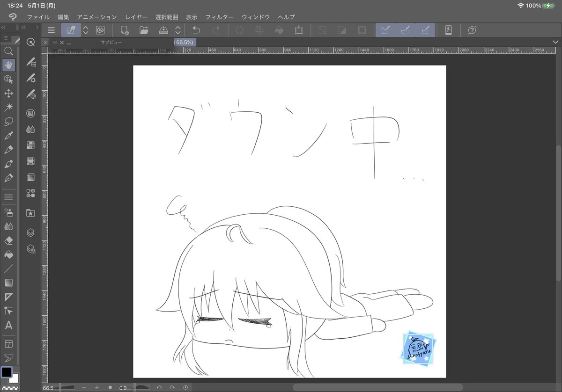Select the Blend tool
Image resolution: width=562 pixels, height=392 pixels.
[8, 226]
